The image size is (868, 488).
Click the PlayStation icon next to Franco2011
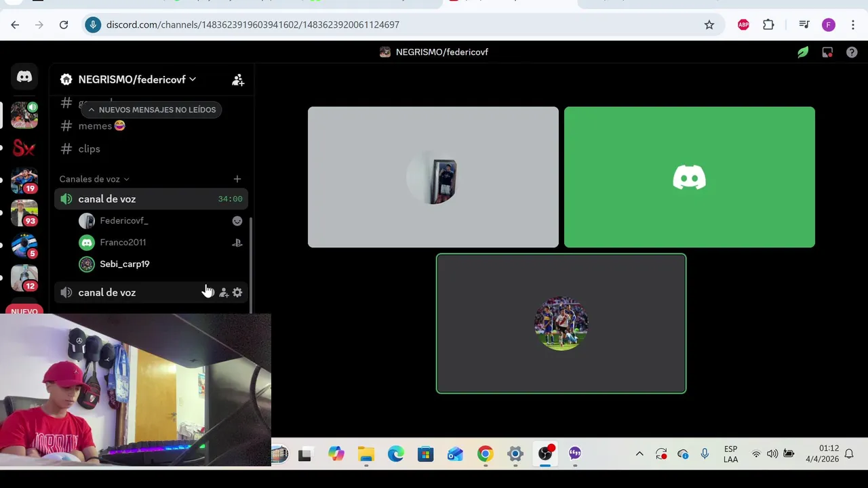(237, 243)
